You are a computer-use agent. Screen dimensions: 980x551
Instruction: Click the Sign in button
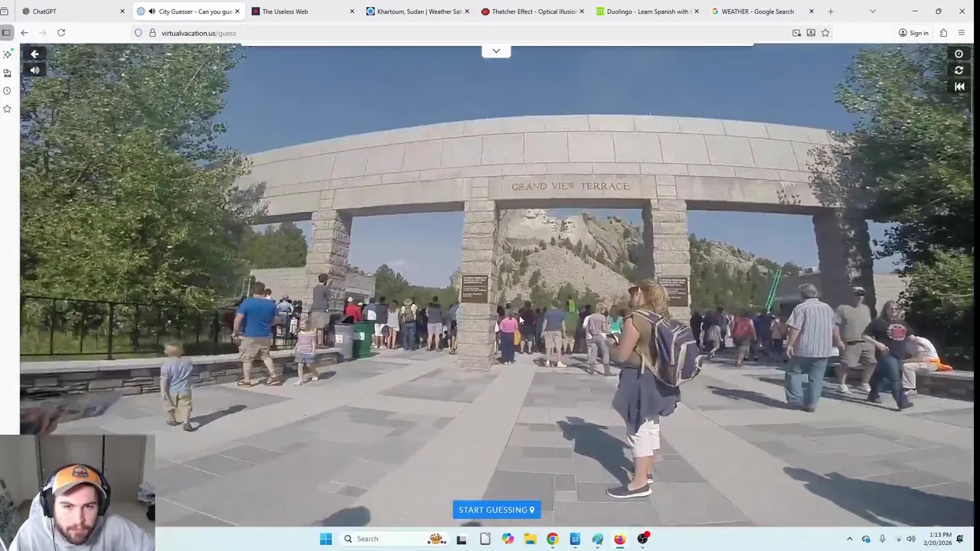pyautogui.click(x=913, y=33)
